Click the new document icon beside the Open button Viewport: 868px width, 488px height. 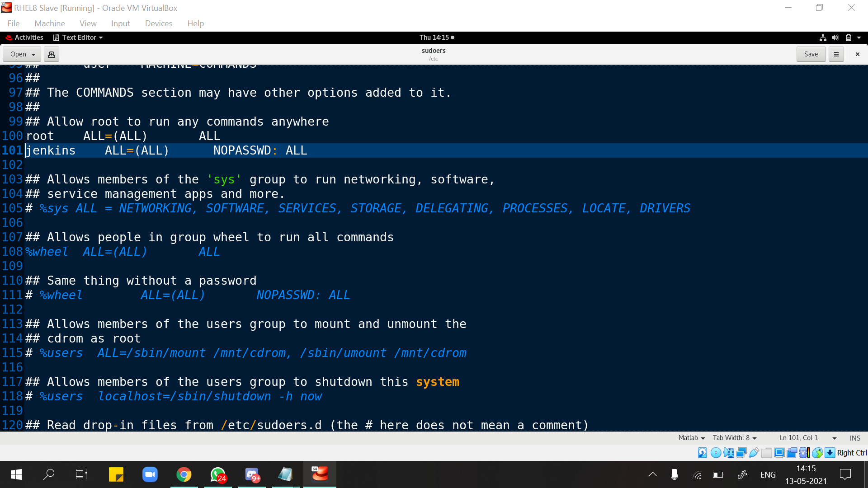(51, 54)
